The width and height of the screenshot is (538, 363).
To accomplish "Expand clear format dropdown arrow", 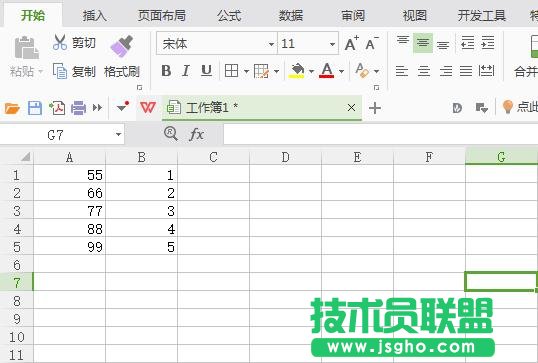I will [377, 71].
